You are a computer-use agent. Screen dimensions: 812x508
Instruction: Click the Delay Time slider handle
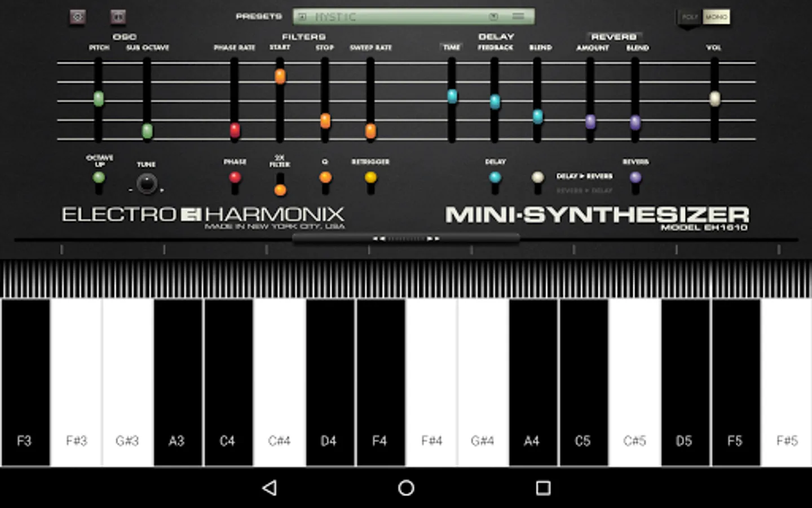pyautogui.click(x=452, y=96)
